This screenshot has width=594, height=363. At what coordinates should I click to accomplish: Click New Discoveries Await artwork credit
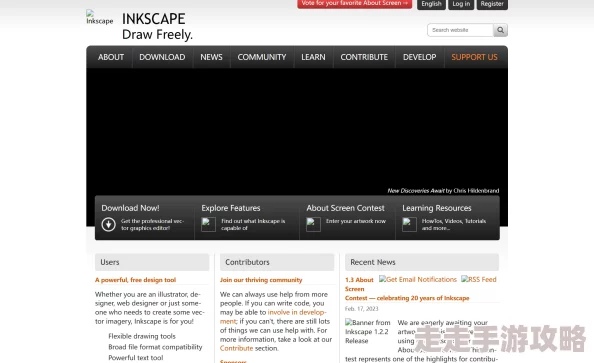point(443,191)
